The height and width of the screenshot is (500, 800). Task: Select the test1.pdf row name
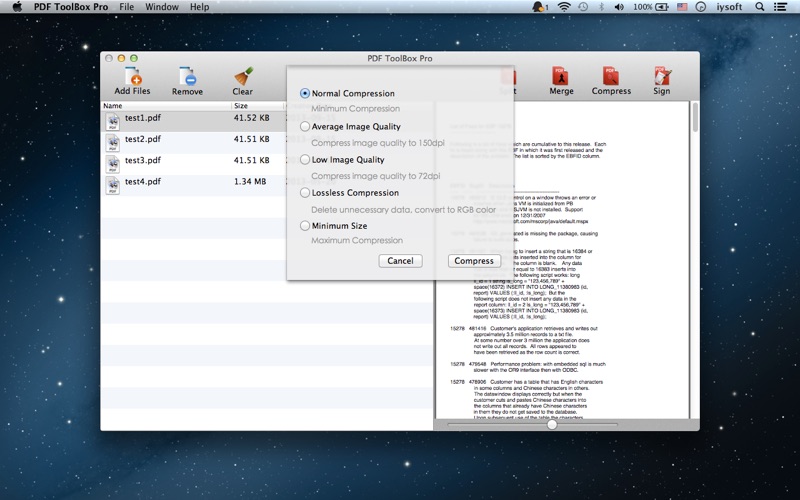coord(143,118)
